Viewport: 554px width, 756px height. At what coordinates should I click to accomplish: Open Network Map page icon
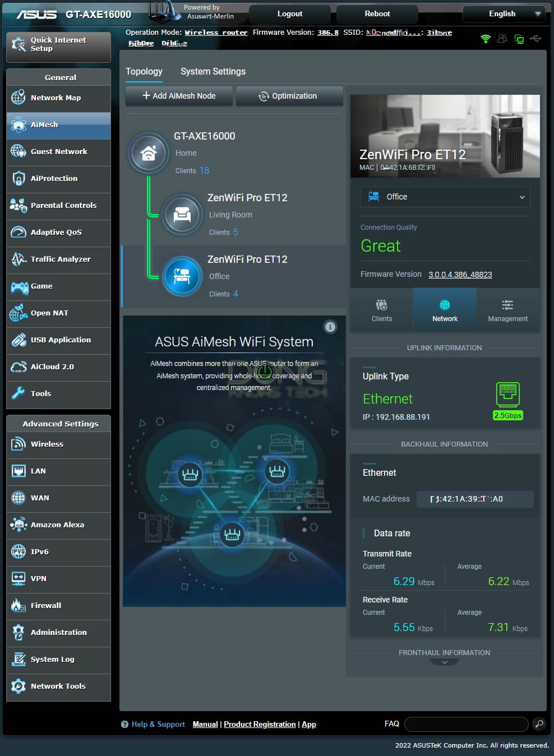19,98
